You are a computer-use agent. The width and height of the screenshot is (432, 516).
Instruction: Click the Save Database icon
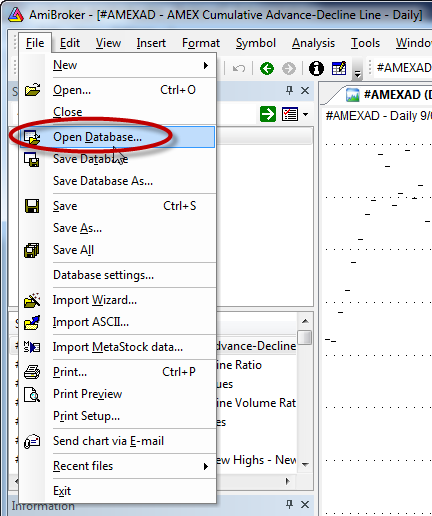[x=32, y=159]
